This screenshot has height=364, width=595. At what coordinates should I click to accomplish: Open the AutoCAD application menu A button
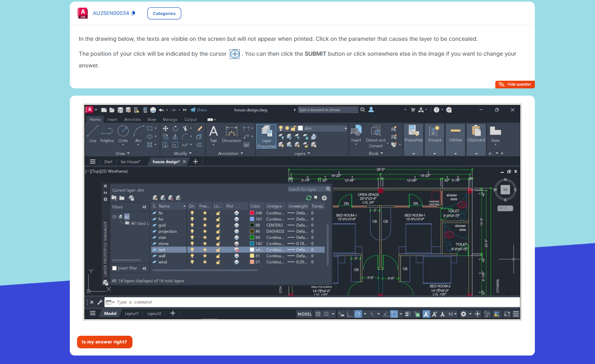[90, 110]
